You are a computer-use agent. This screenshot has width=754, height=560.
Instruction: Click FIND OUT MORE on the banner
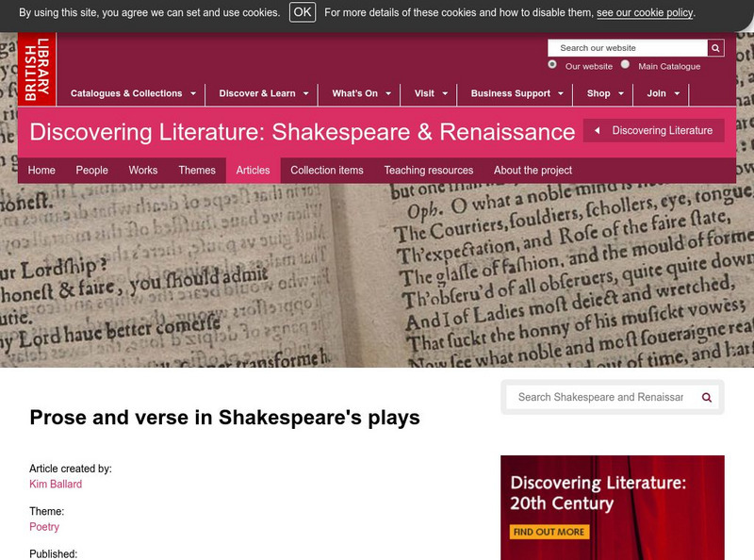548,532
